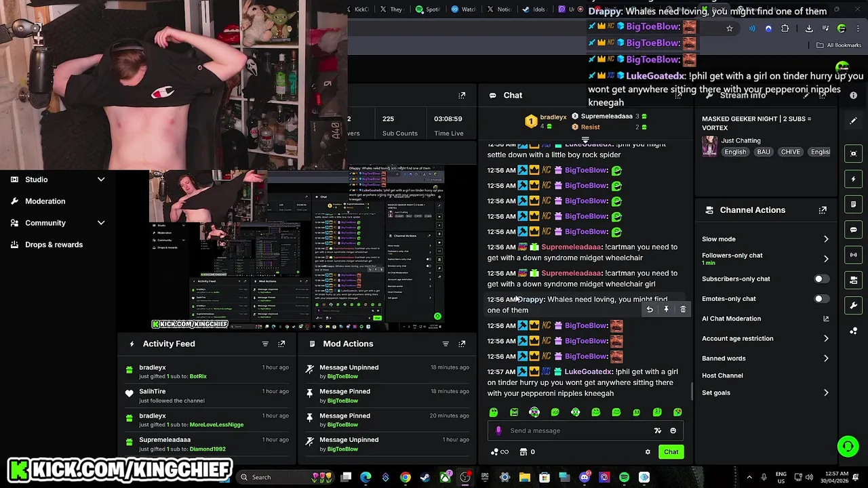Image resolution: width=868 pixels, height=488 pixels.
Task: Click the green Chat send button
Action: coord(671,452)
